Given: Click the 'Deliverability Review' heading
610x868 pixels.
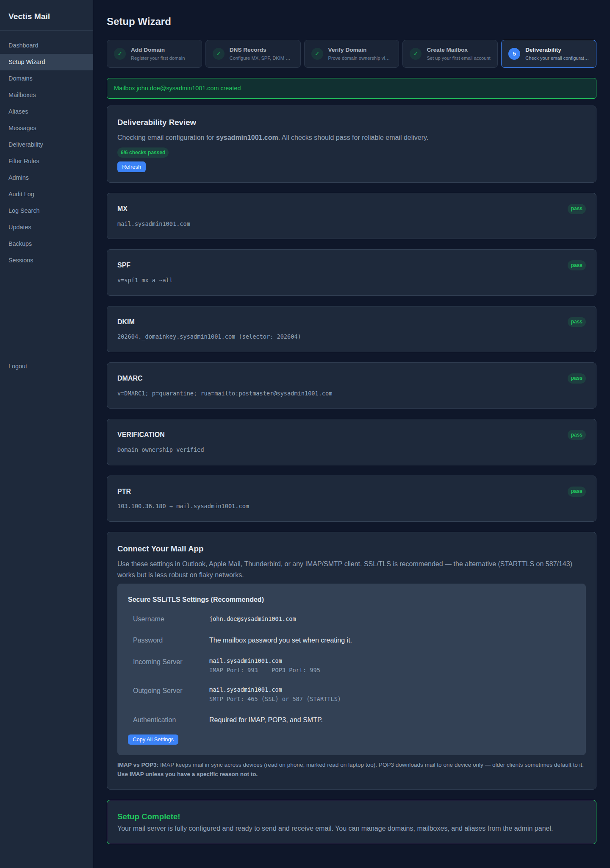Looking at the screenshot, I should (157, 122).
